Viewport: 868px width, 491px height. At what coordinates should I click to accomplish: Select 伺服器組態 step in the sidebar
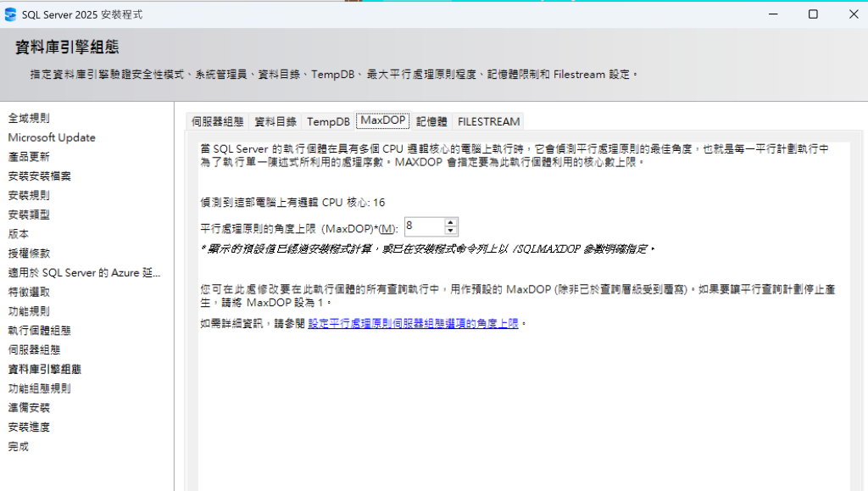(x=34, y=350)
